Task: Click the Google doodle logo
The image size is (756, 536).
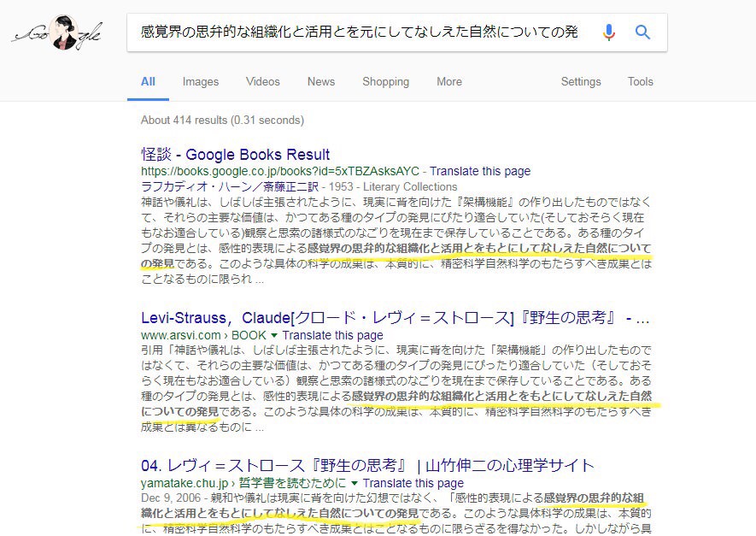Action: (57, 32)
